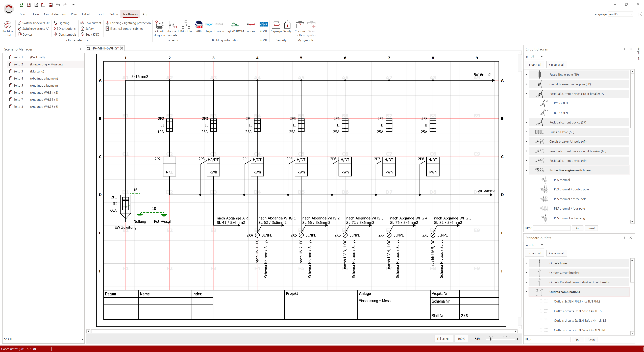Open the Export ribbon tab

[99, 14]
